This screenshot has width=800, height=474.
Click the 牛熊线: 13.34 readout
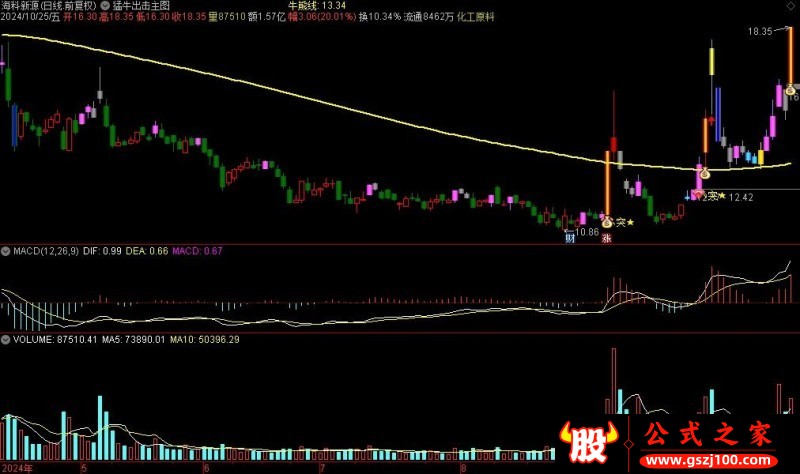pos(317,6)
